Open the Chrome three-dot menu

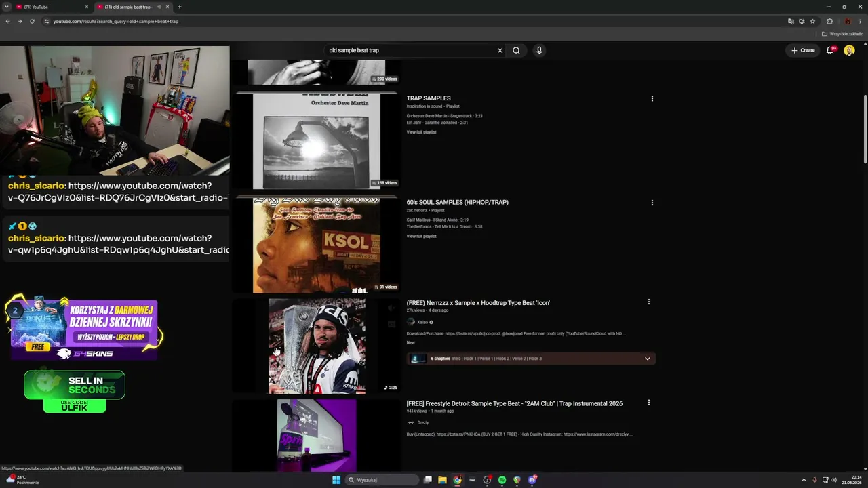tap(860, 21)
